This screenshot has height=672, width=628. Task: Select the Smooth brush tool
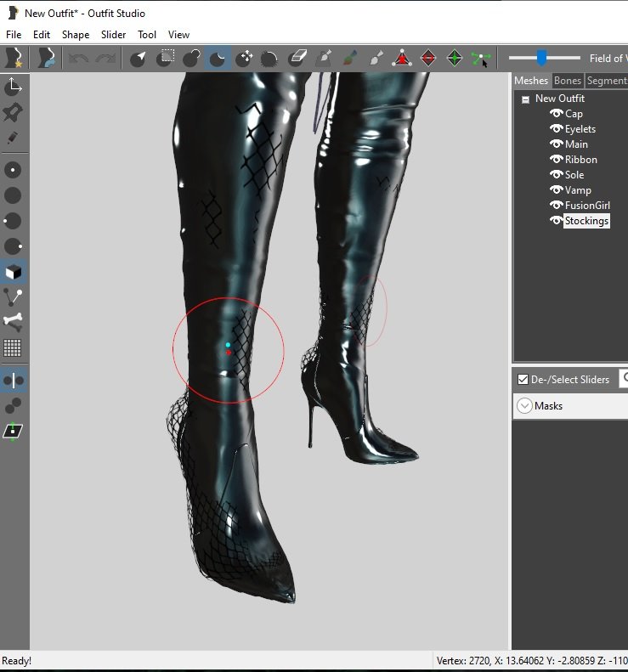tap(269, 59)
